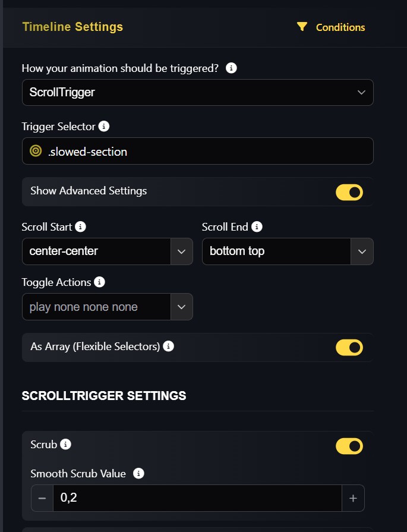Increase Smooth Scrub Value with plus button

pos(353,498)
